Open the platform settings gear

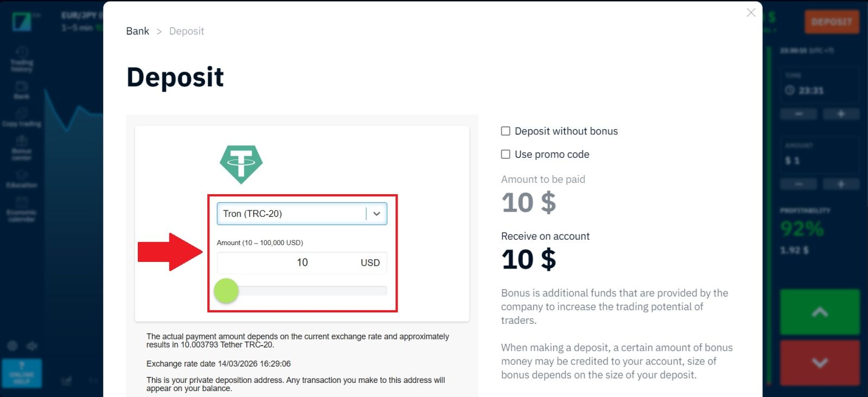click(x=12, y=345)
